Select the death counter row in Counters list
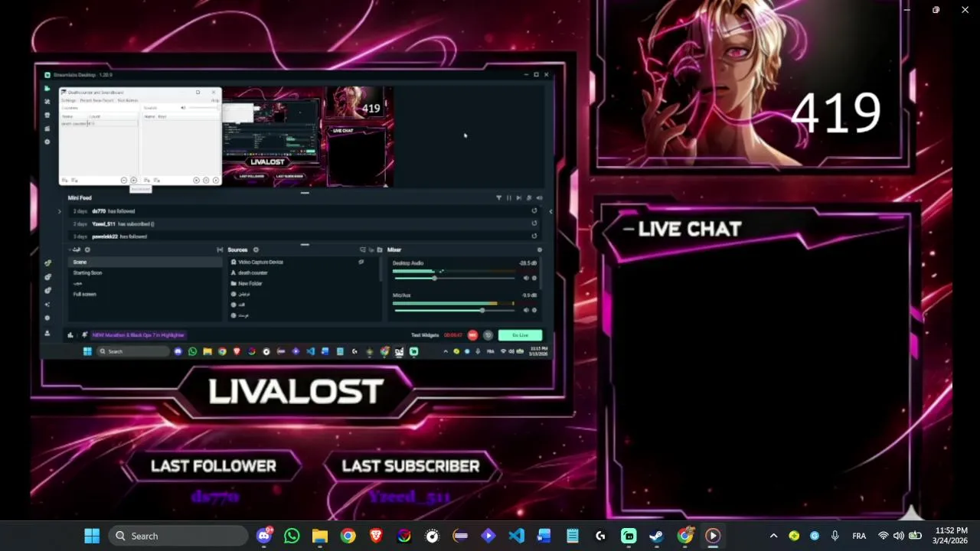 click(x=100, y=123)
